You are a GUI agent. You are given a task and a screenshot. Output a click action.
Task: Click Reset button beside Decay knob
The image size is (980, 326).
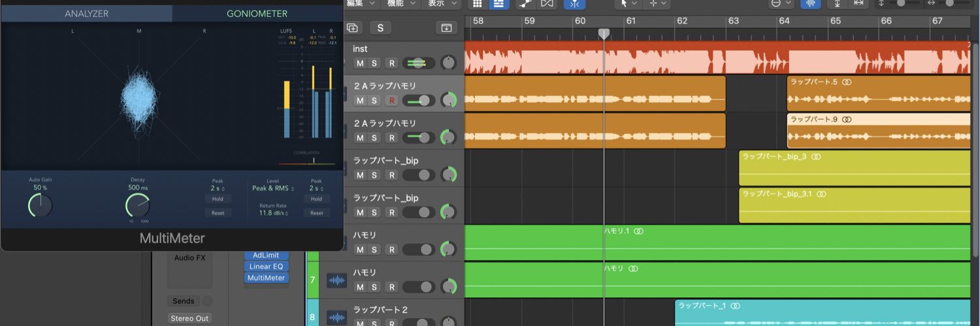point(218,213)
